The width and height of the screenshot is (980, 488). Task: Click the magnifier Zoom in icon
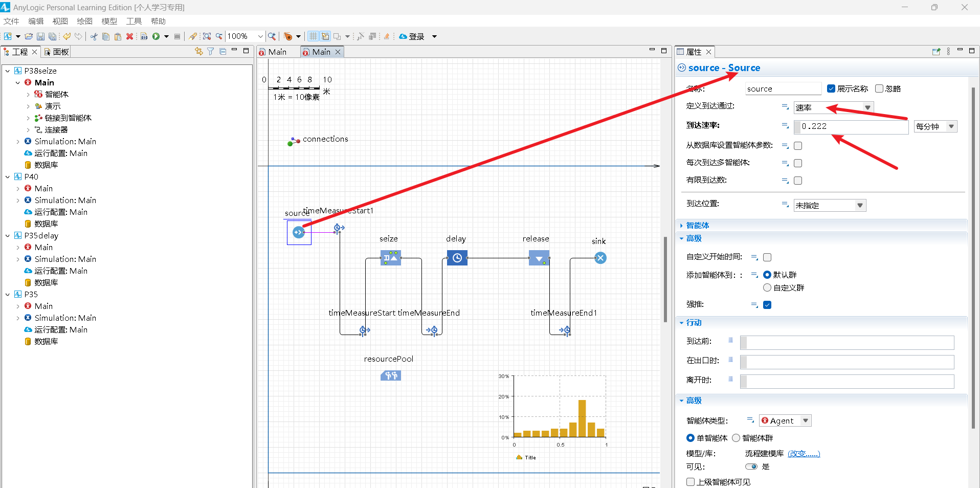tap(272, 36)
